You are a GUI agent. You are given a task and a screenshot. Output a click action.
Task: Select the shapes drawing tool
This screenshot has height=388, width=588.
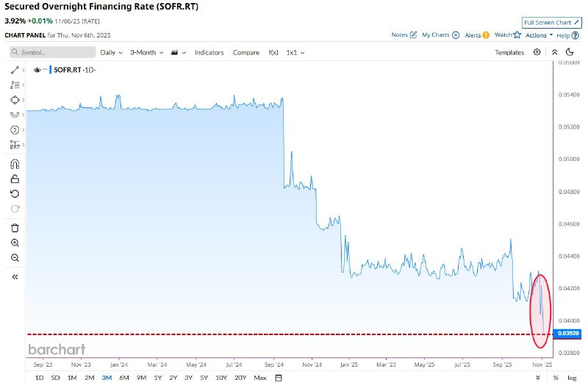[15, 100]
